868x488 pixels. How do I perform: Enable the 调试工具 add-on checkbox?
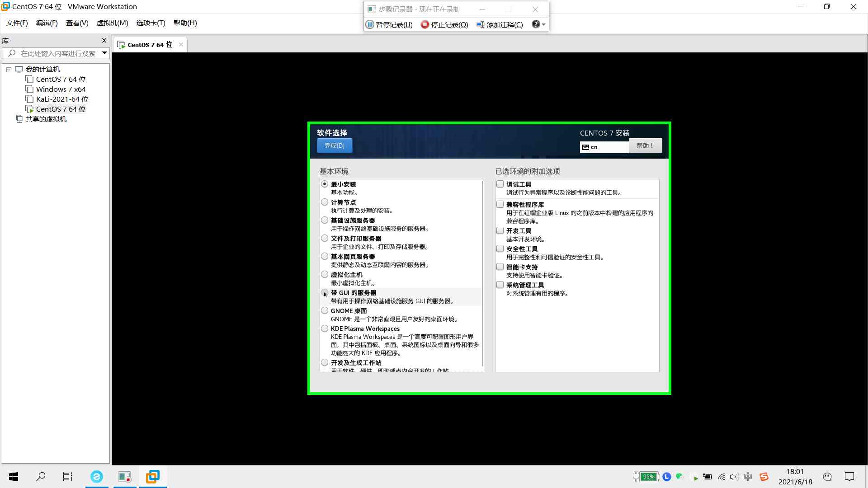click(500, 184)
